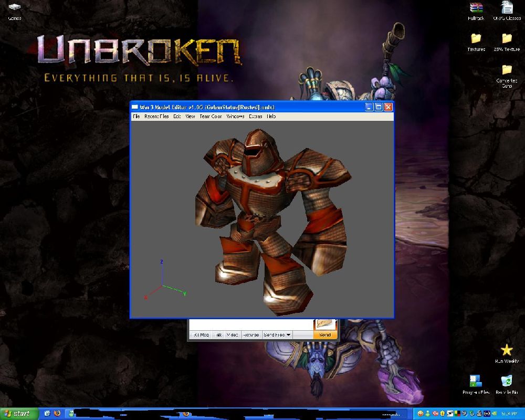
Task: Click the IM button in chat window
Action: tap(201, 334)
